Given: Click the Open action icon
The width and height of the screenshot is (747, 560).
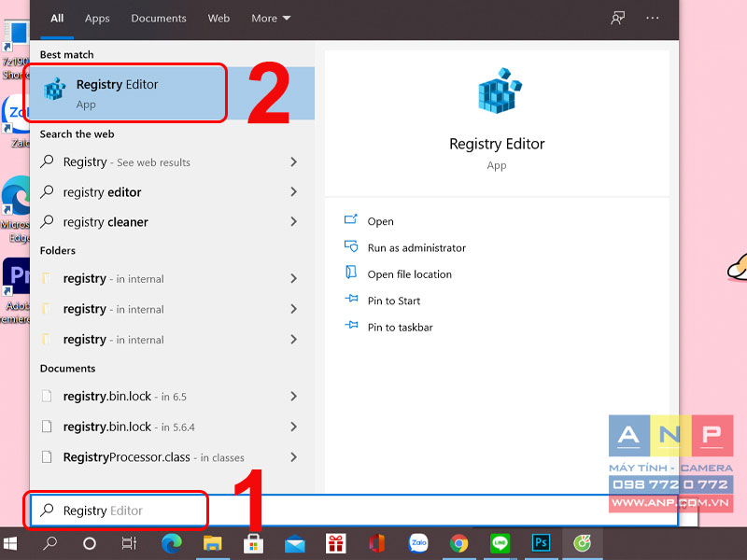Looking at the screenshot, I should (x=351, y=219).
